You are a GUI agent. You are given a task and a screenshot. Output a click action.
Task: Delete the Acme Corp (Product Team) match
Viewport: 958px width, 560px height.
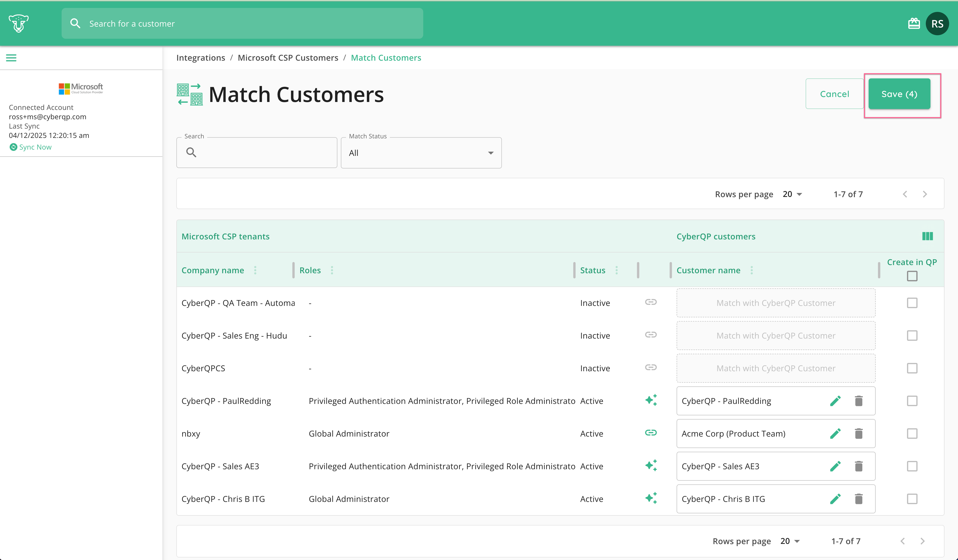coord(859,433)
